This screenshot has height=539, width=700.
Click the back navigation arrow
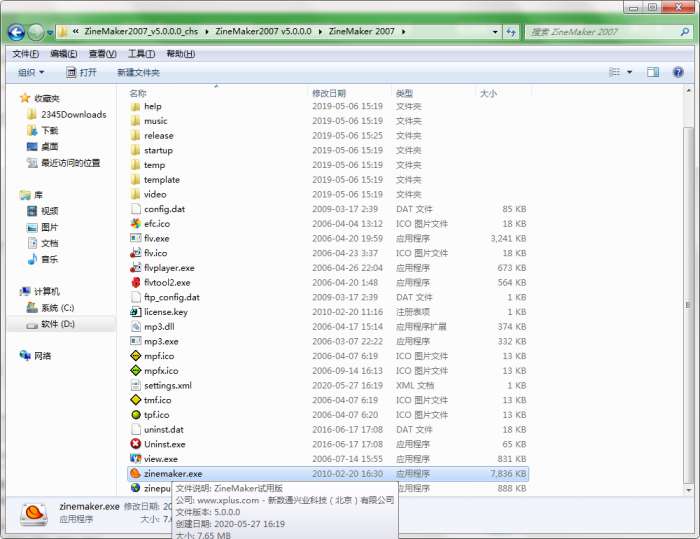pyautogui.click(x=16, y=32)
